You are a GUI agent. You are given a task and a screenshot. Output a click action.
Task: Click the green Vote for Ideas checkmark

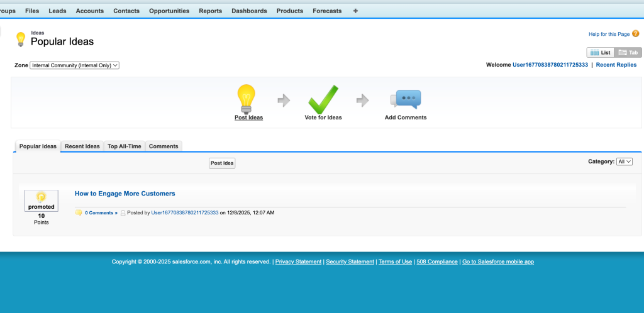[x=323, y=100]
